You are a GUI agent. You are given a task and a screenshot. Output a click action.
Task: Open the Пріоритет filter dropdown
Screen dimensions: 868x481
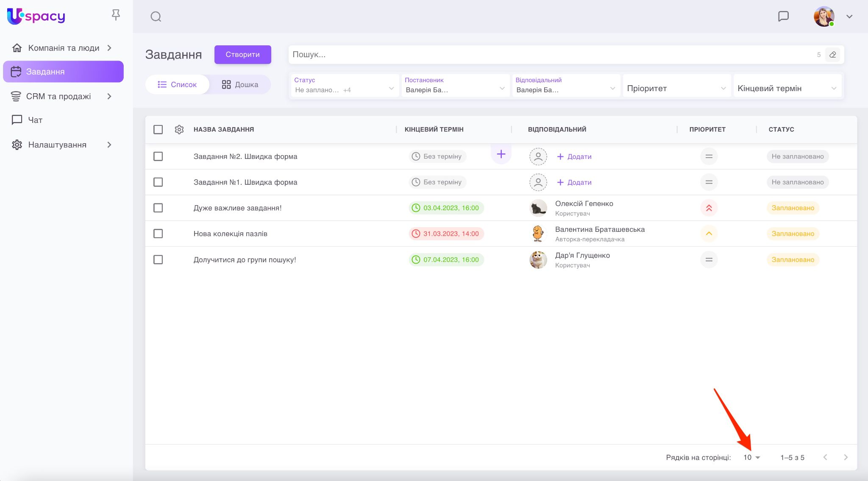[676, 88]
